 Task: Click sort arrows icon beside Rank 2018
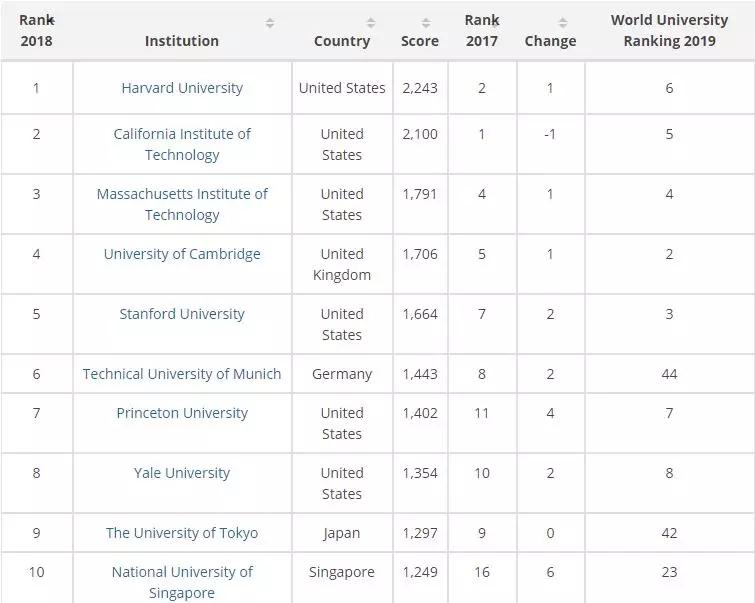point(51,21)
